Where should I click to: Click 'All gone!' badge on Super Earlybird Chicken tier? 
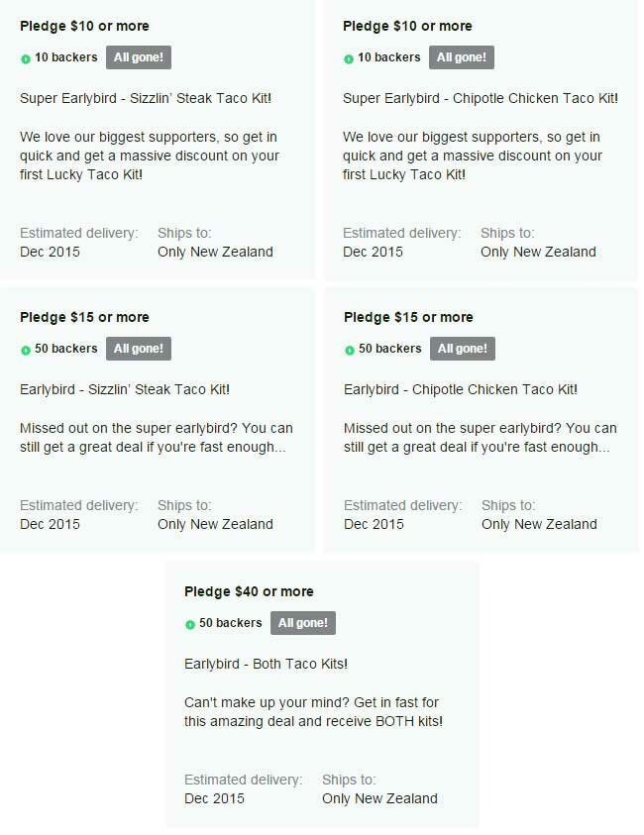(x=462, y=57)
